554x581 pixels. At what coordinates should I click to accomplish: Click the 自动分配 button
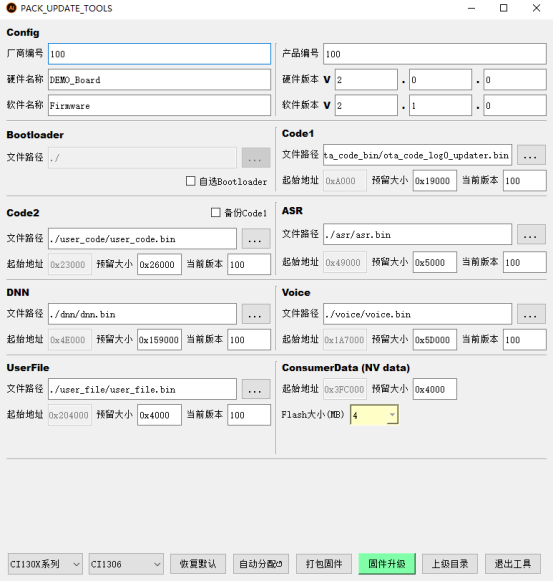[261, 564]
